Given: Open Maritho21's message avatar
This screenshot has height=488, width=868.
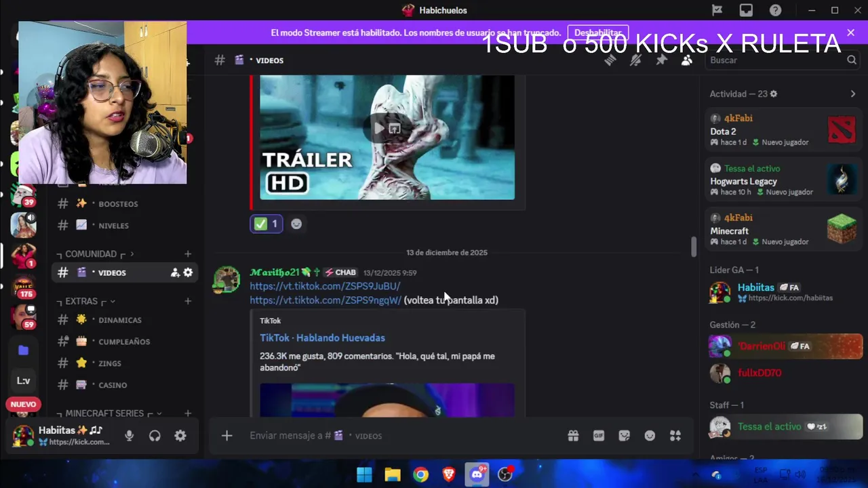Looking at the screenshot, I should 226,280.
